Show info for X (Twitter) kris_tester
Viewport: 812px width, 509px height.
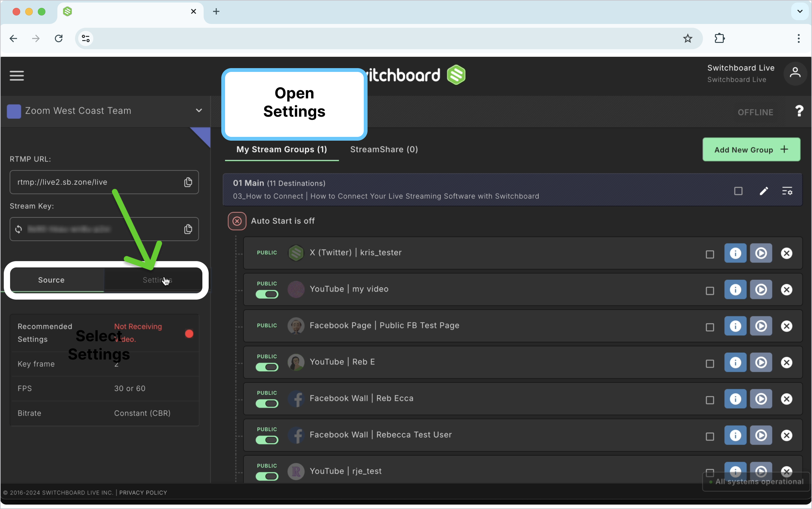point(735,253)
